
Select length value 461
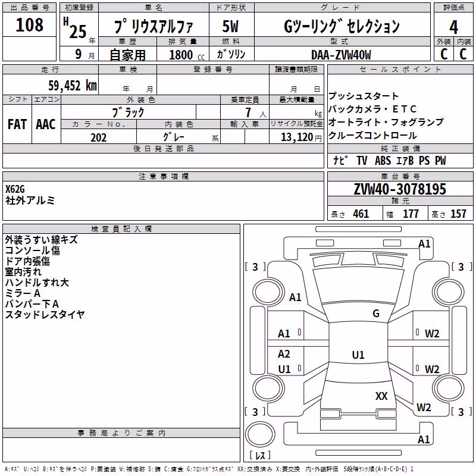[x=361, y=214]
